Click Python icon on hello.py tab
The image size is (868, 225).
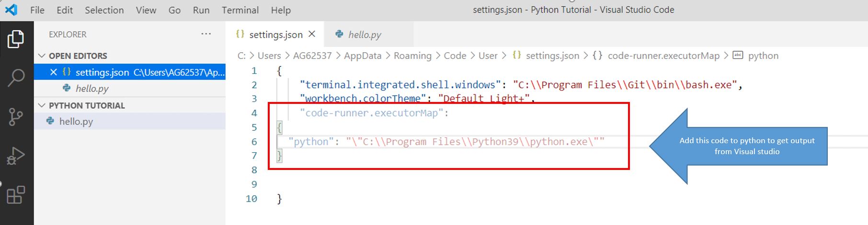point(339,34)
